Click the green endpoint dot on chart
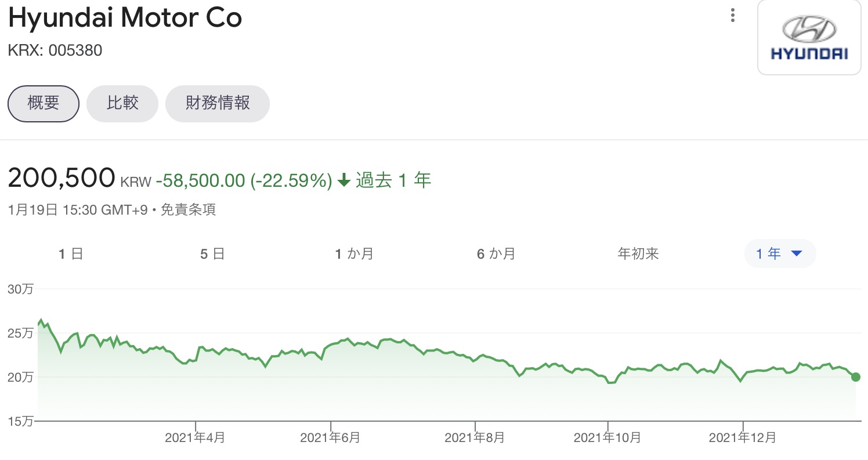 [855, 377]
